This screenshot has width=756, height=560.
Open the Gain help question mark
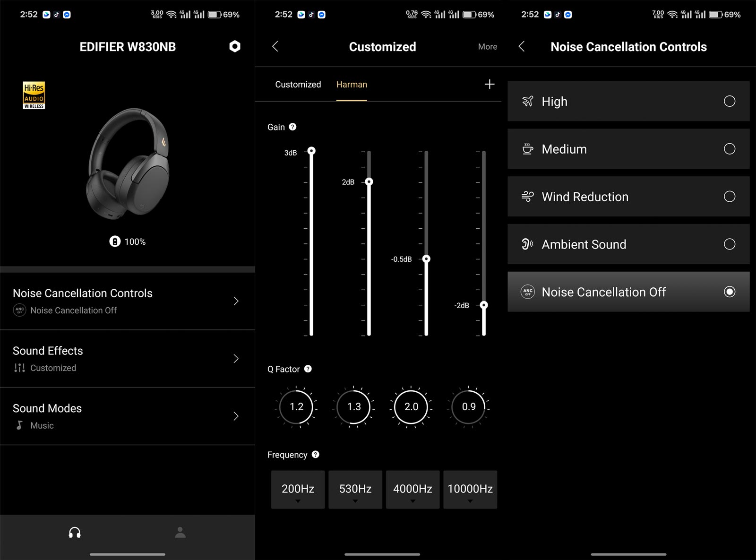[x=292, y=127]
